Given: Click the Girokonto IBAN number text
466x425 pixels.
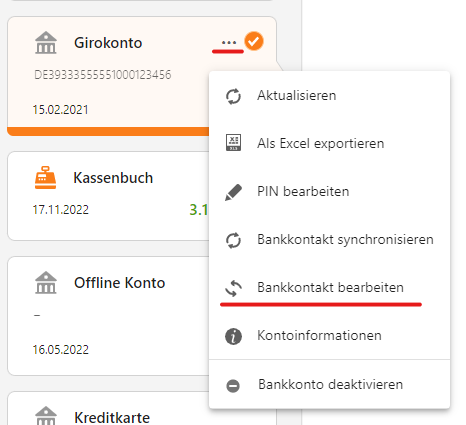Looking at the screenshot, I should [103, 75].
